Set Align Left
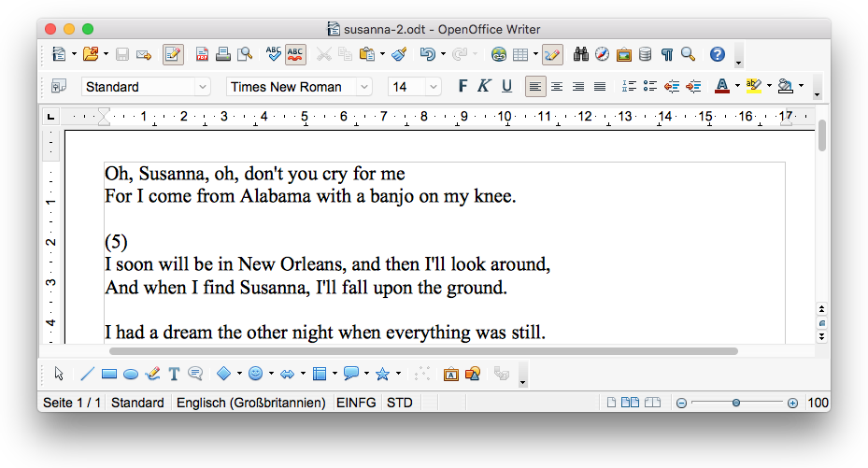Screen dimensions: 868x468 535,86
